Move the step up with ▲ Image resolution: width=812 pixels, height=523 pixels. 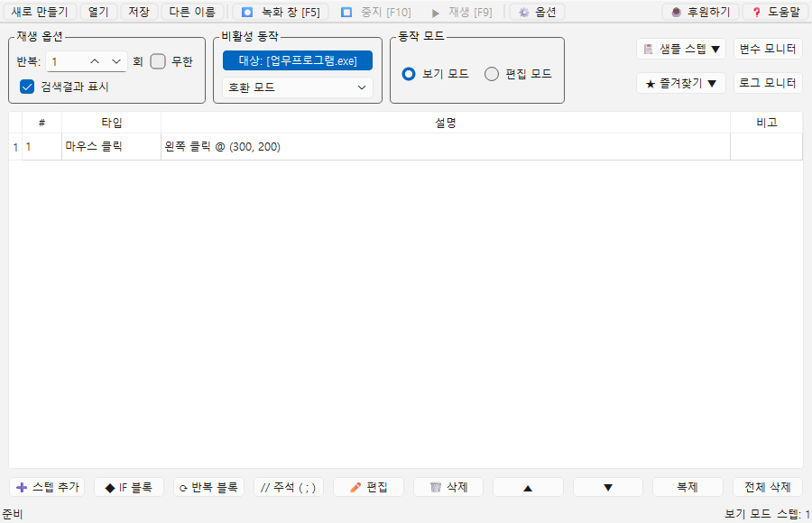pyautogui.click(x=528, y=487)
